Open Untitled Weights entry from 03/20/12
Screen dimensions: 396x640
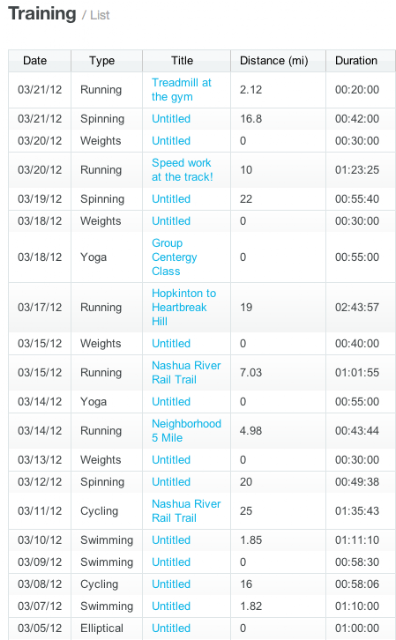click(x=171, y=141)
